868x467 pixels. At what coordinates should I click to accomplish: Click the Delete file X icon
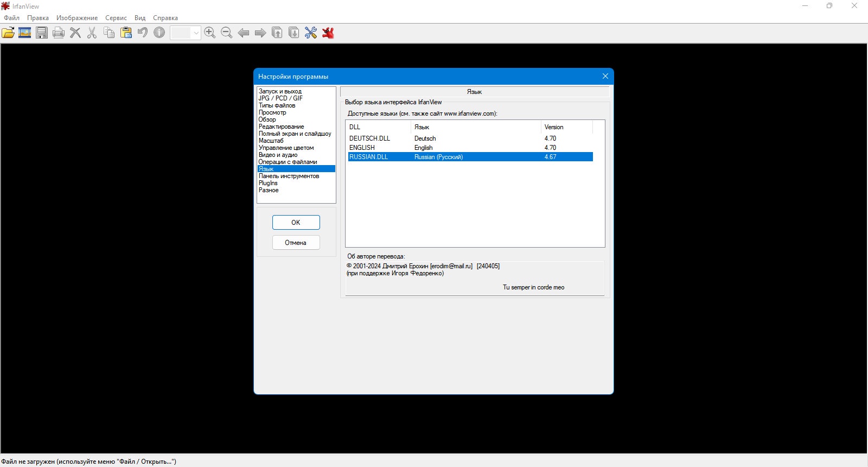tap(75, 33)
